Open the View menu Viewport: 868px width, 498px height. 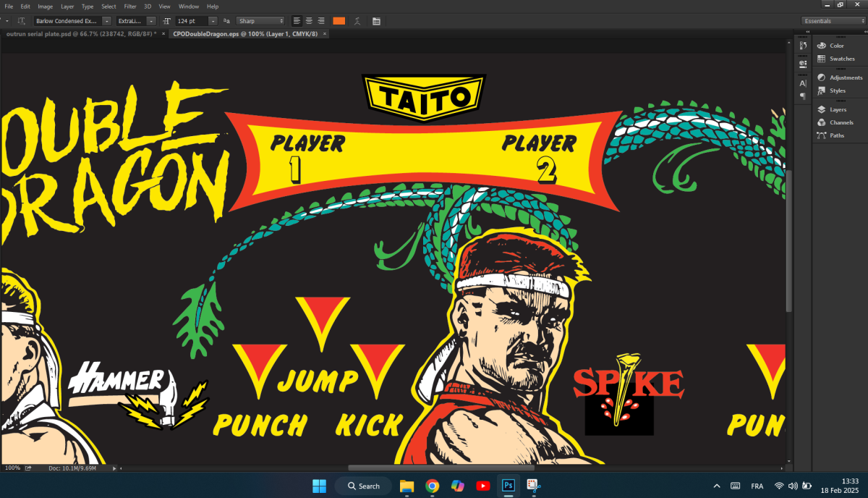click(x=164, y=7)
